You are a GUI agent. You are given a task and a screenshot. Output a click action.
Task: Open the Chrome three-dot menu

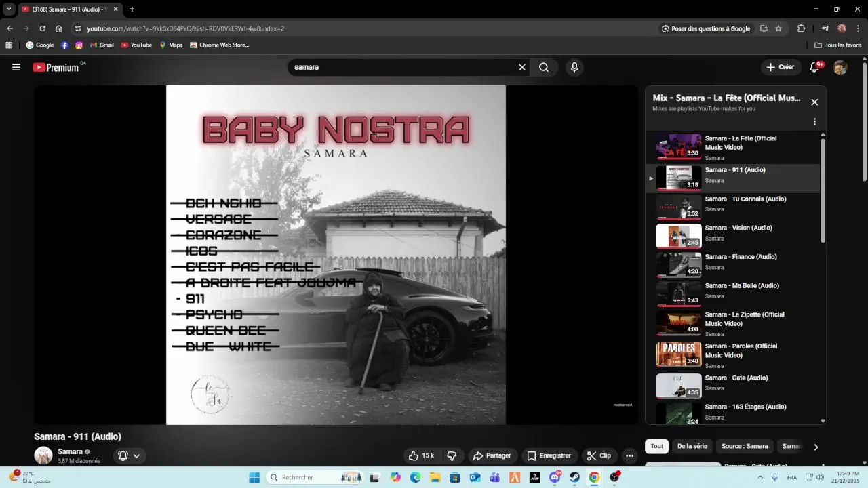point(858,28)
